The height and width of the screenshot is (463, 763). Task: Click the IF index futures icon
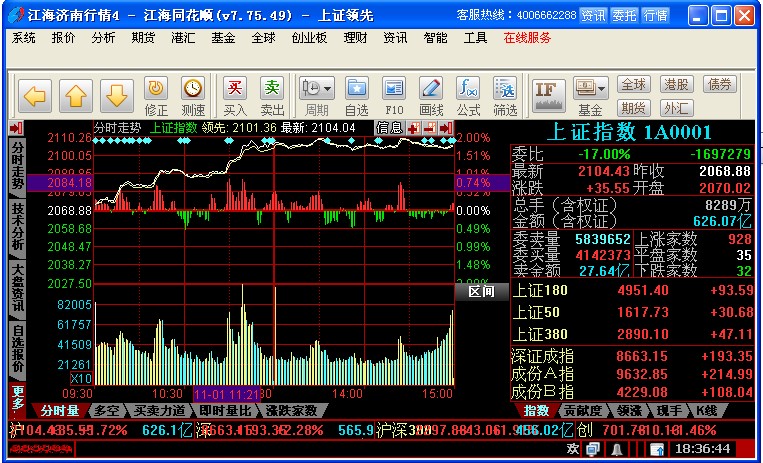click(548, 96)
